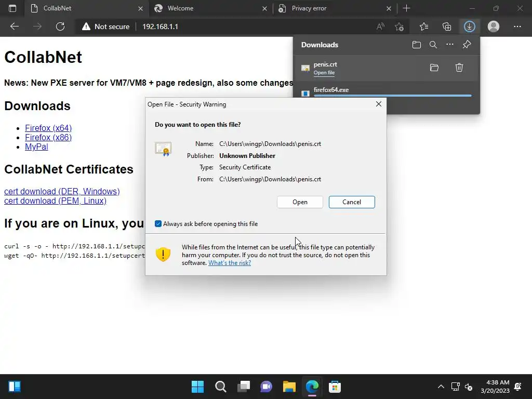Image resolution: width=532 pixels, height=399 pixels.
Task: Toggle the Downloads toolbar button
Action: [x=470, y=26]
